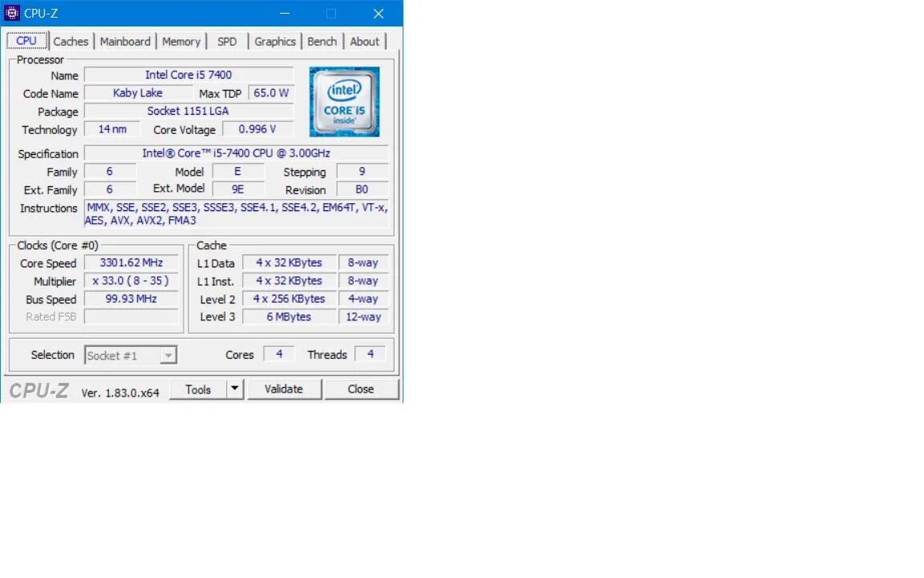Click the Ext. Model value '9E'
Image resolution: width=924 pixels, height=578 pixels.
(x=238, y=189)
